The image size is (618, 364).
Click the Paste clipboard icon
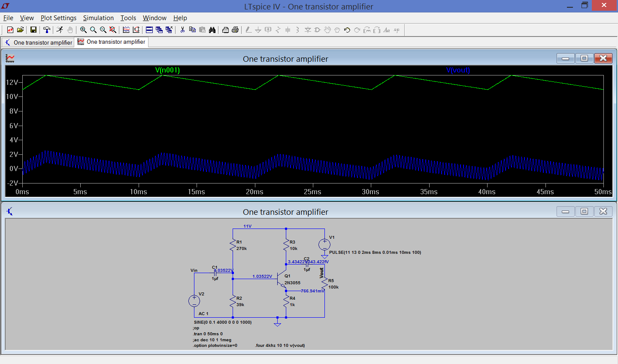[x=202, y=30]
